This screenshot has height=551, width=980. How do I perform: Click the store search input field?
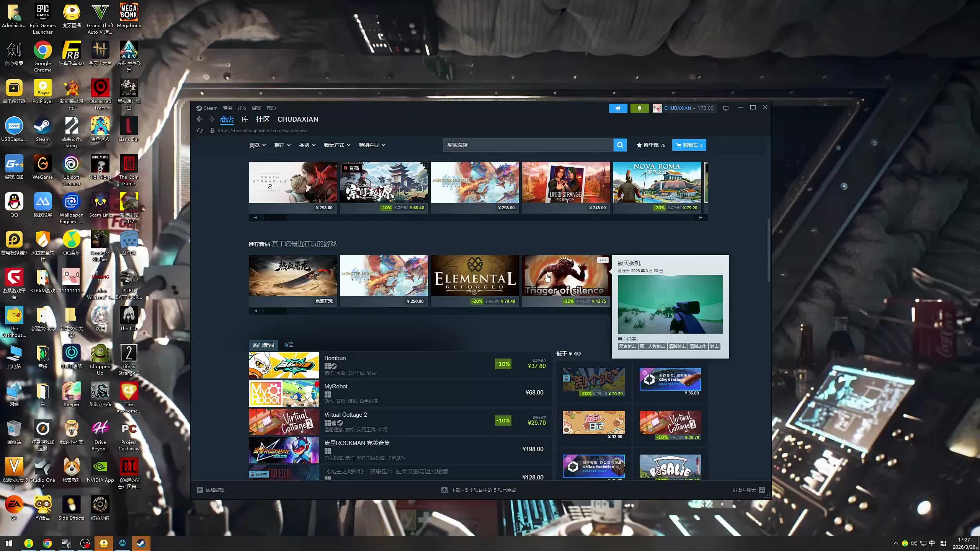(x=528, y=145)
